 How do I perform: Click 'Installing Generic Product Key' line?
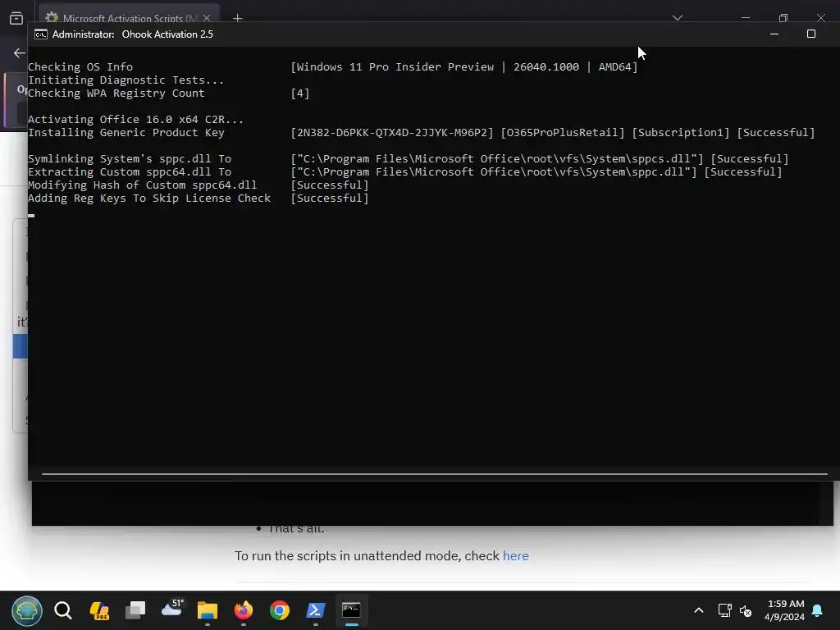tap(126, 132)
